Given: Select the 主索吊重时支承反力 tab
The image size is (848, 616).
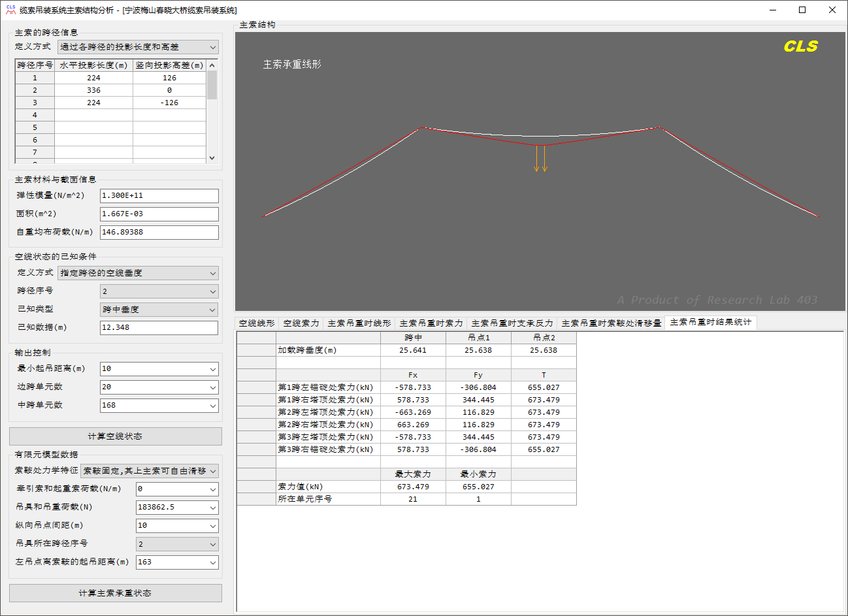Looking at the screenshot, I should click(x=512, y=323).
